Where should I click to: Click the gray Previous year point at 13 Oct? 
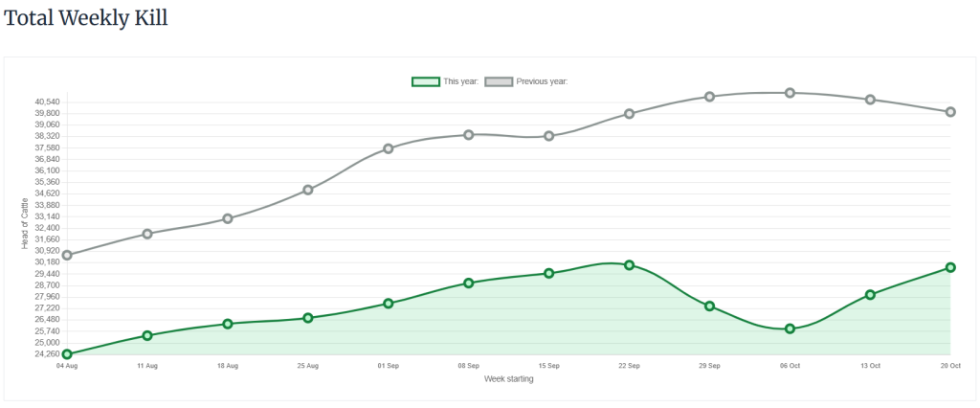point(871,100)
